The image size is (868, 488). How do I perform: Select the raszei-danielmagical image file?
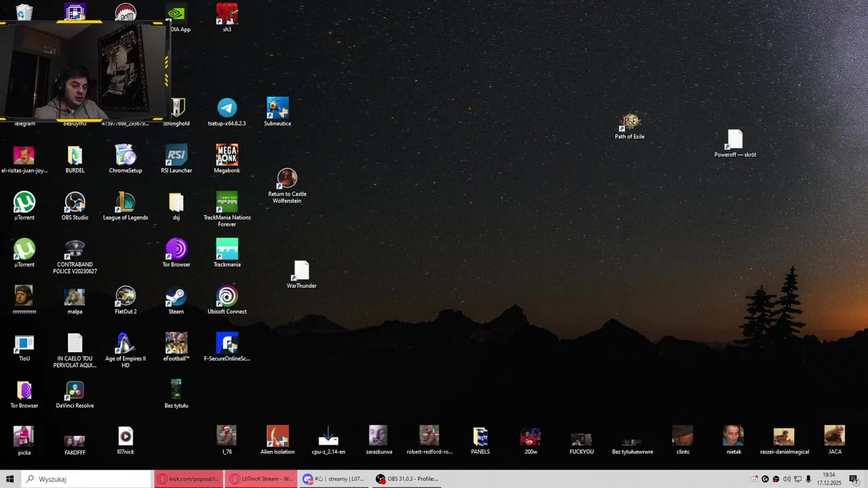click(784, 441)
